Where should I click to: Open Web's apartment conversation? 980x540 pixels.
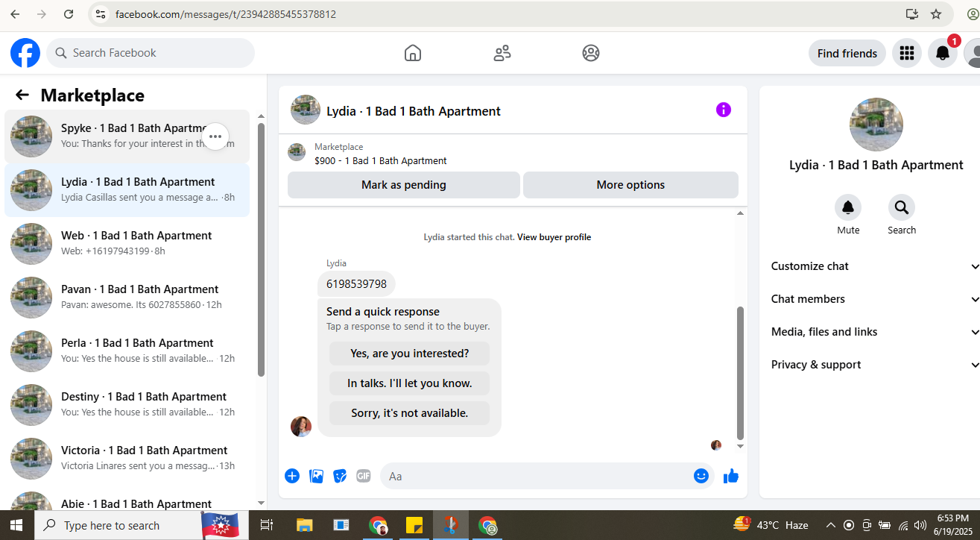(127, 244)
